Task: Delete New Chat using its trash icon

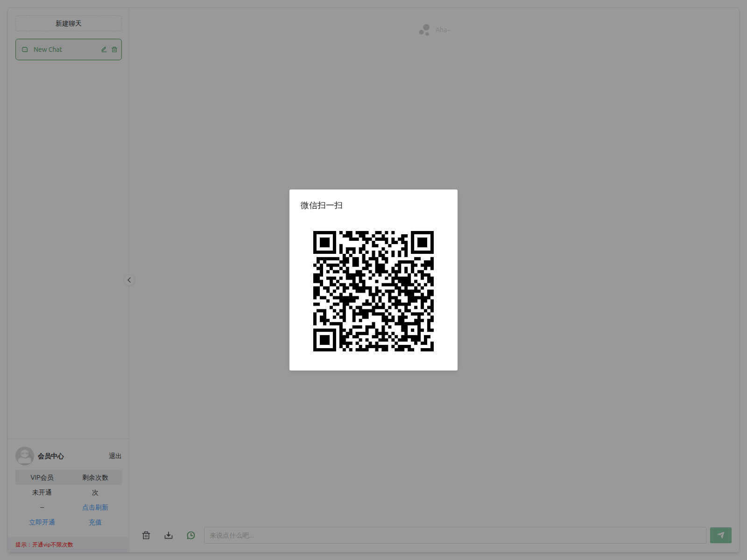Action: [114, 49]
